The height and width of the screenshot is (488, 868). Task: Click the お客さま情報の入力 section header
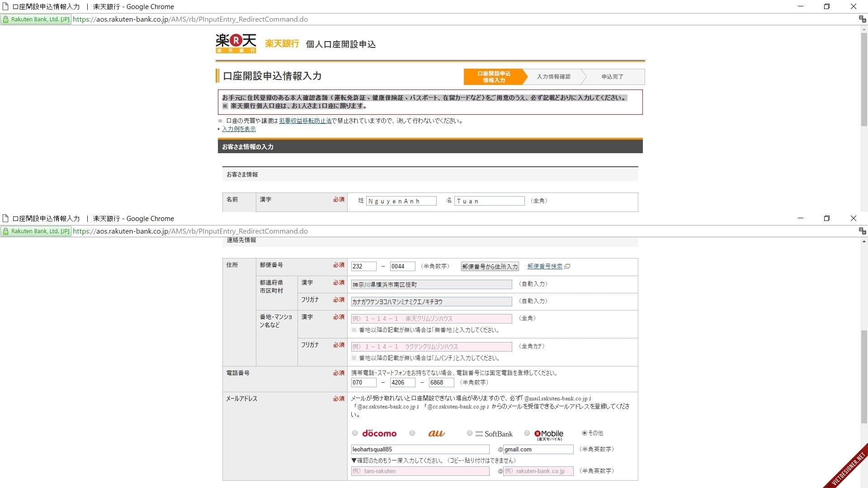point(430,146)
